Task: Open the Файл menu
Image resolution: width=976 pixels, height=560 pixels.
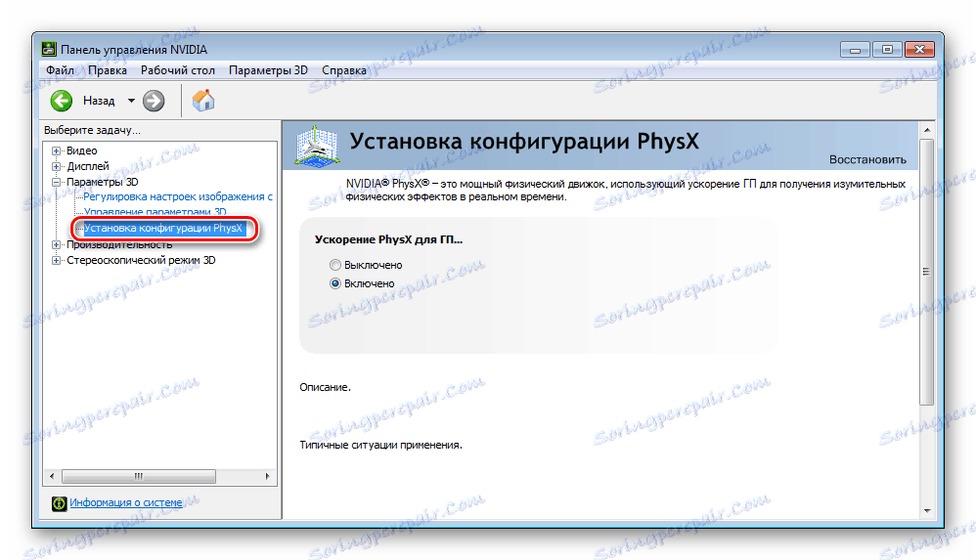Action: 60,70
